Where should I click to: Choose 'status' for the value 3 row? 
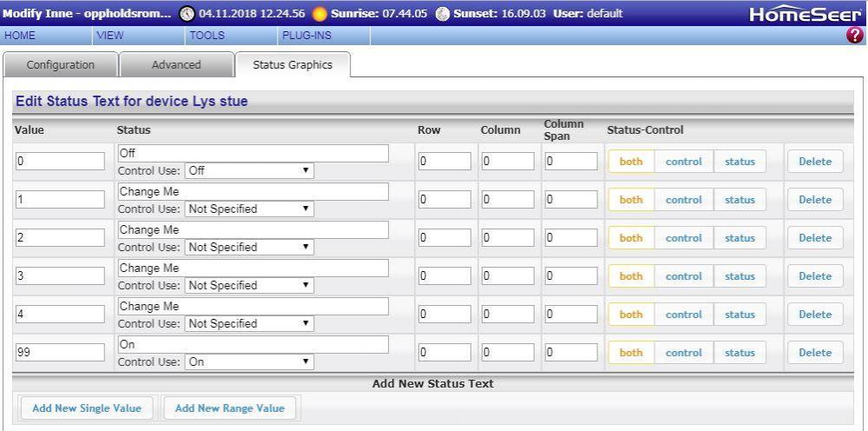pyautogui.click(x=740, y=276)
